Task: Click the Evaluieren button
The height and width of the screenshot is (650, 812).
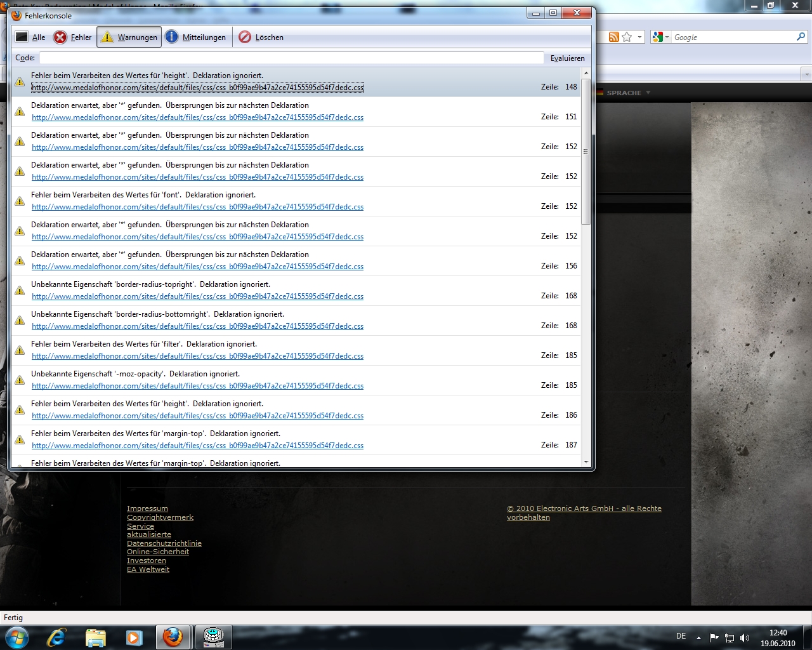Action: click(568, 58)
